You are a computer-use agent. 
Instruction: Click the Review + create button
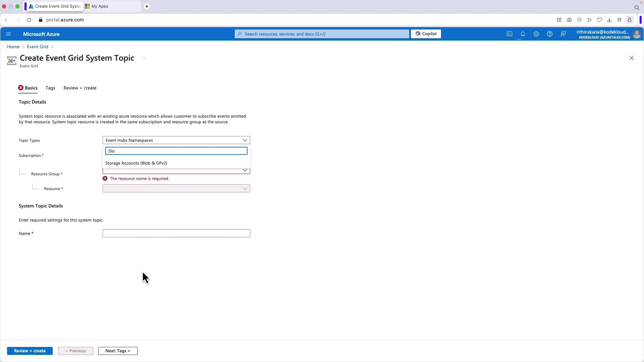[30, 351]
